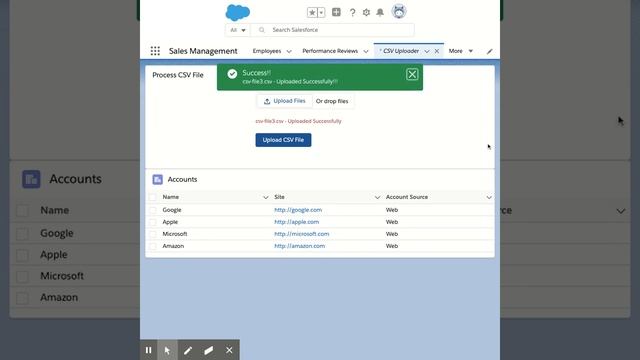The height and width of the screenshot is (360, 640).
Task: Expand the CSV Uploader tab chevron
Action: (427, 51)
